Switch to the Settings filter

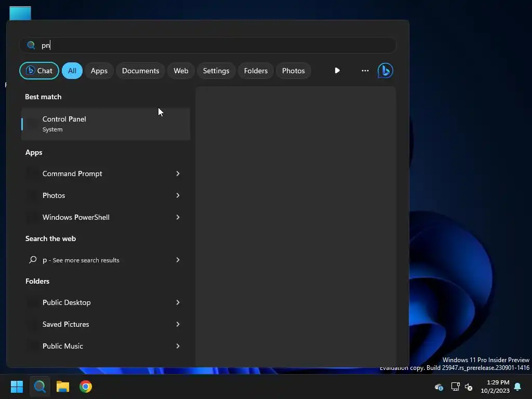tap(216, 71)
